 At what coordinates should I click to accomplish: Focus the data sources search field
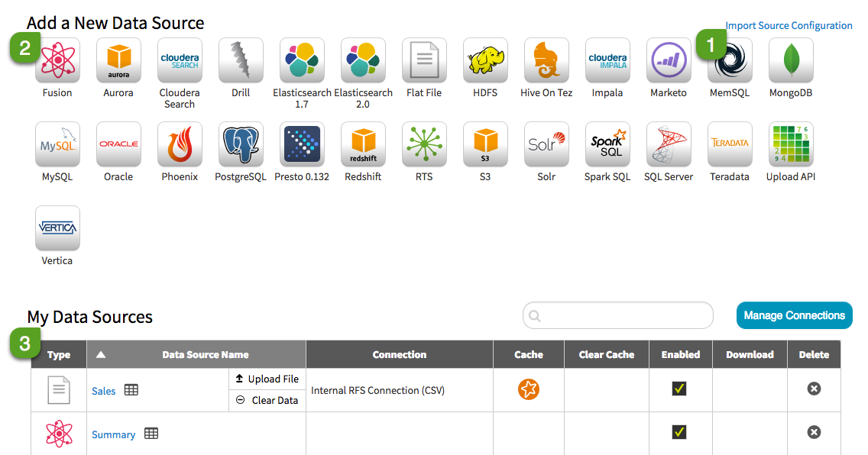tap(618, 315)
